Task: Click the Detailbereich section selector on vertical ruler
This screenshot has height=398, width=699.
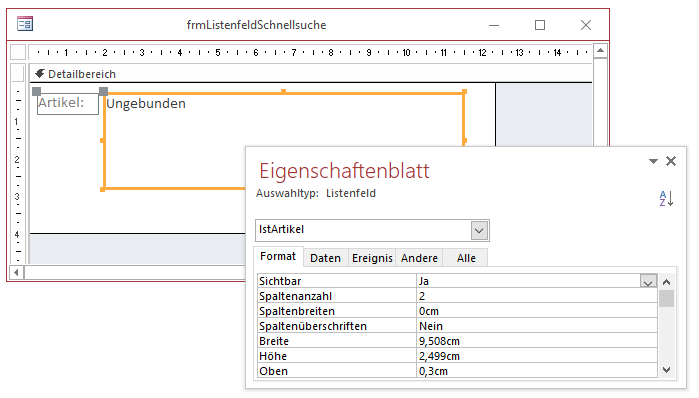Action: coord(18,74)
